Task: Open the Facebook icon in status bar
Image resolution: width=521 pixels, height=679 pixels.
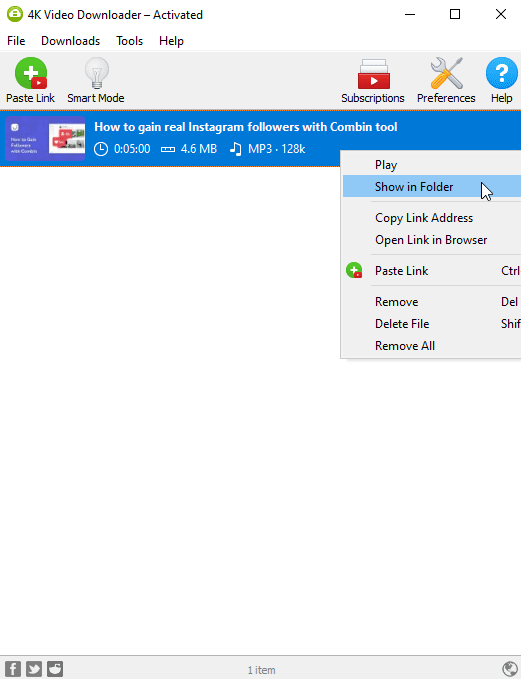Action: [x=13, y=669]
